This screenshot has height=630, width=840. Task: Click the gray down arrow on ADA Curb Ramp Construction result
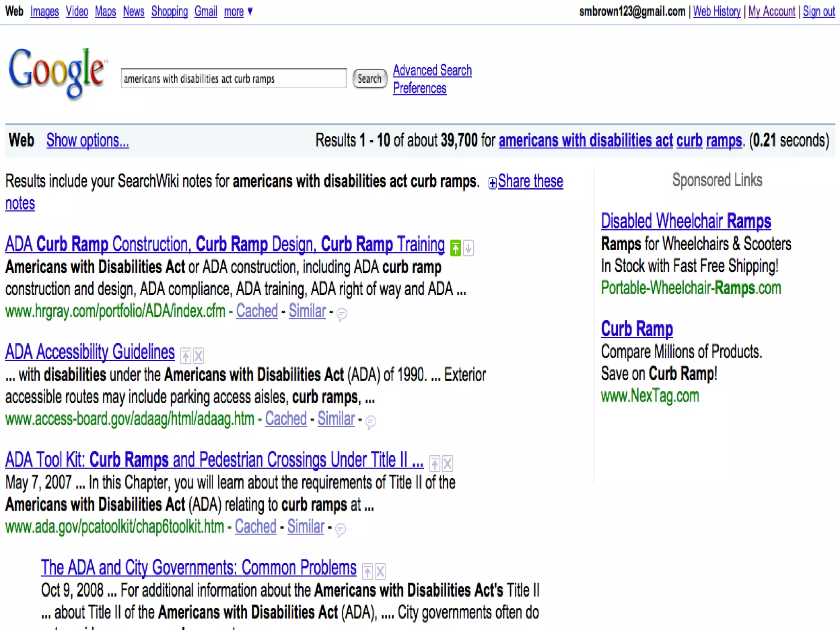(468, 248)
